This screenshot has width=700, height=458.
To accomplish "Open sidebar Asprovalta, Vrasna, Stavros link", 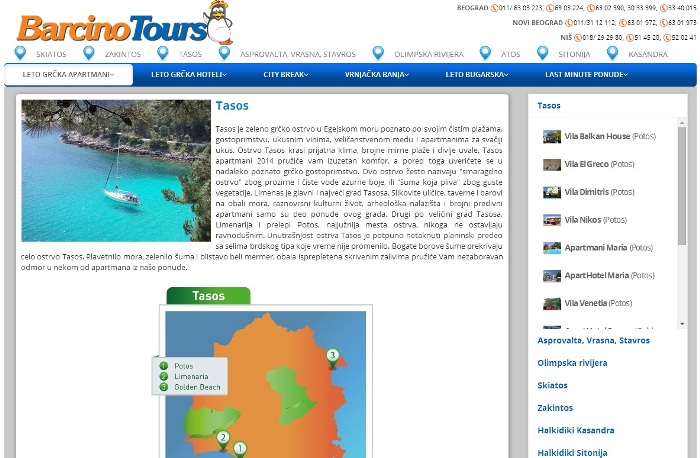I will (x=593, y=340).
